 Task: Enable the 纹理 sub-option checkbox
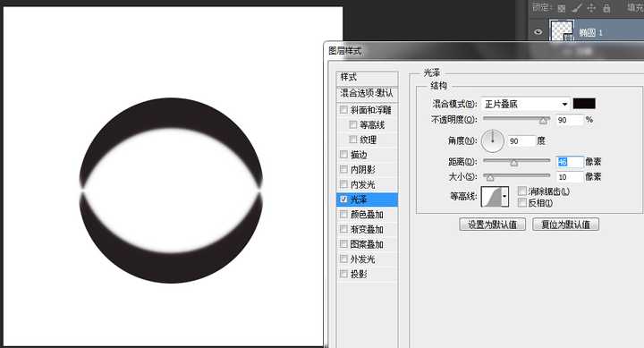point(352,140)
